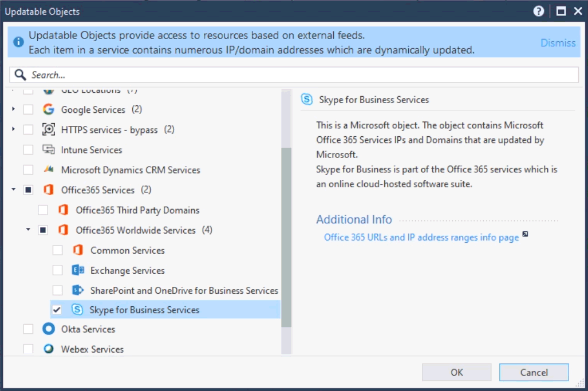Toggle the Office365 Services checkbox
This screenshot has height=391, width=588.
click(x=28, y=189)
